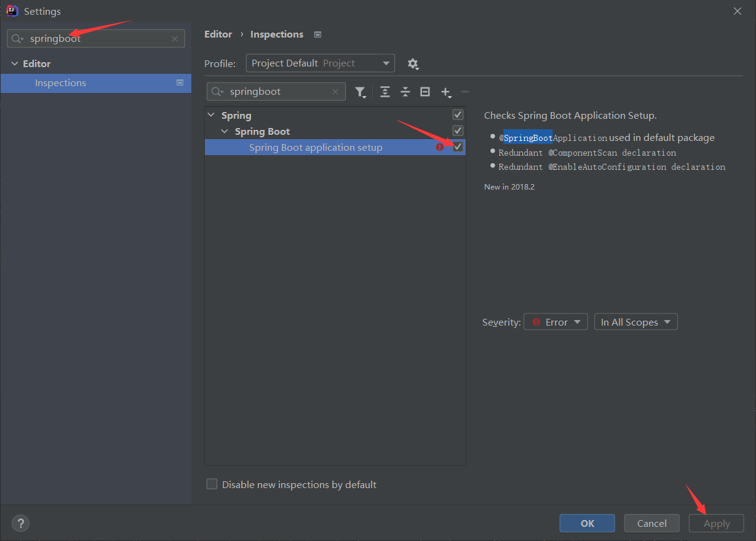Click the IntelliJ logo in title bar
Image resolution: width=756 pixels, height=541 pixels.
pos(12,10)
